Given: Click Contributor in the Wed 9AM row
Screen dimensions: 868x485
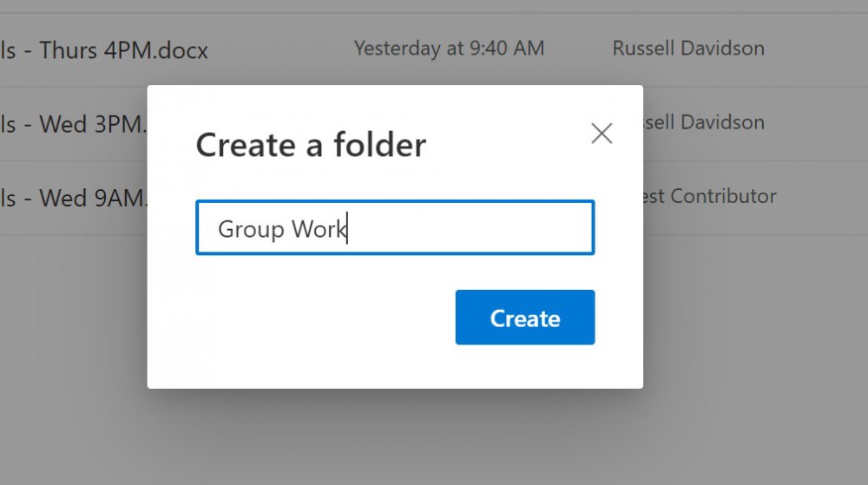Looking at the screenshot, I should (724, 196).
